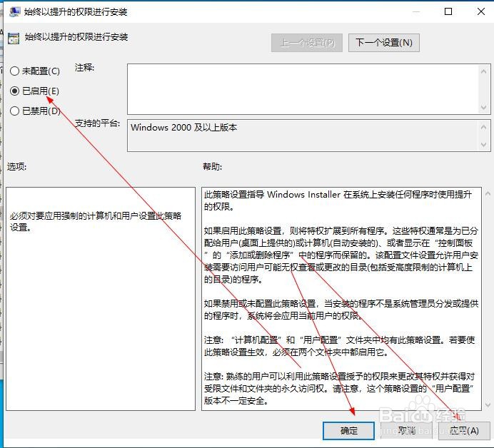Click the help paragraph starting "如果启用此策略设置"
Viewport: 494px width, 448px height.
pos(341,255)
